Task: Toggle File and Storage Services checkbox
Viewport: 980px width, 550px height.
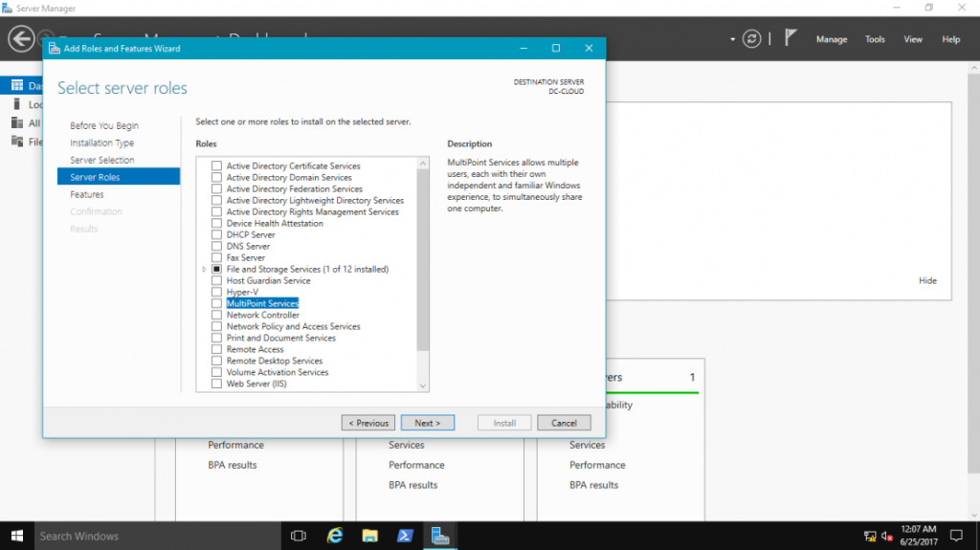Action: coord(216,269)
